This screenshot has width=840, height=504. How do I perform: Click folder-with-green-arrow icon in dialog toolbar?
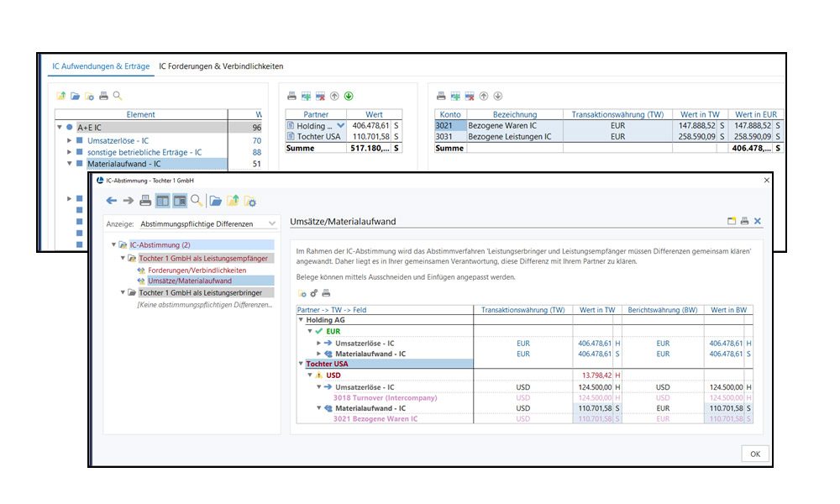pyautogui.click(x=233, y=201)
